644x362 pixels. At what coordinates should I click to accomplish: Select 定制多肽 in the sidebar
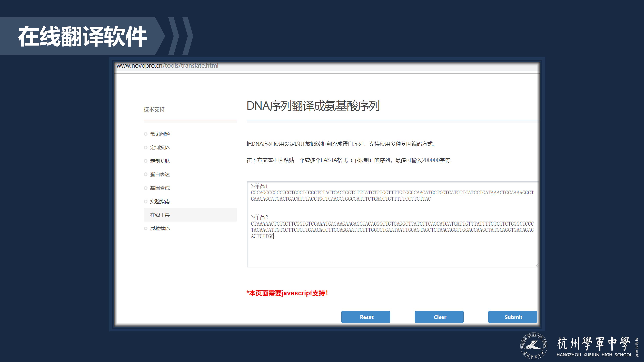tap(160, 161)
